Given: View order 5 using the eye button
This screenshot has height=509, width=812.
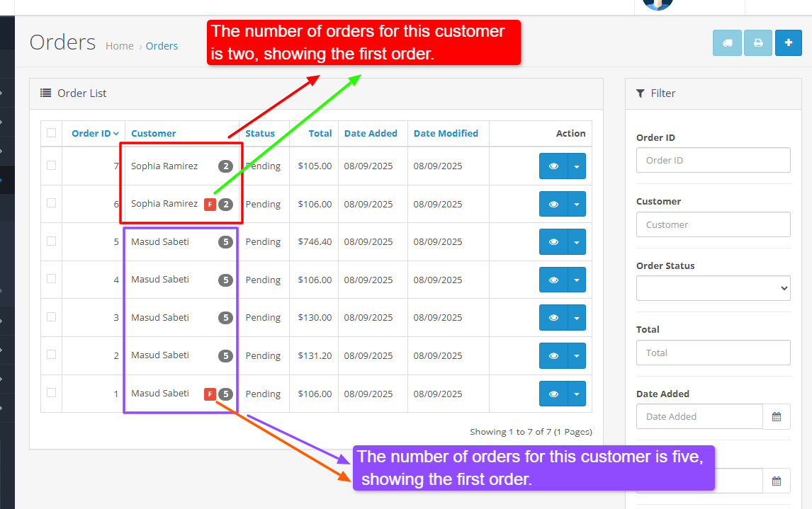Looking at the screenshot, I should pos(553,242).
